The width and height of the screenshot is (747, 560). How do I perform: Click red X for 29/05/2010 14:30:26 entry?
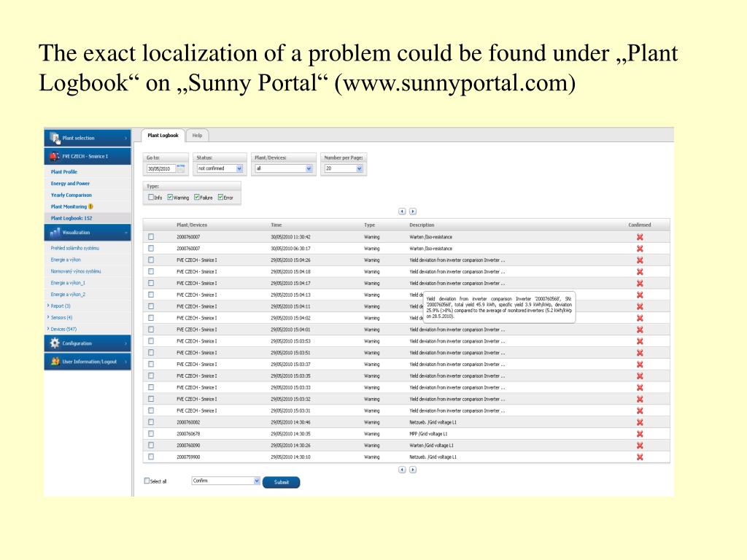pyautogui.click(x=640, y=446)
